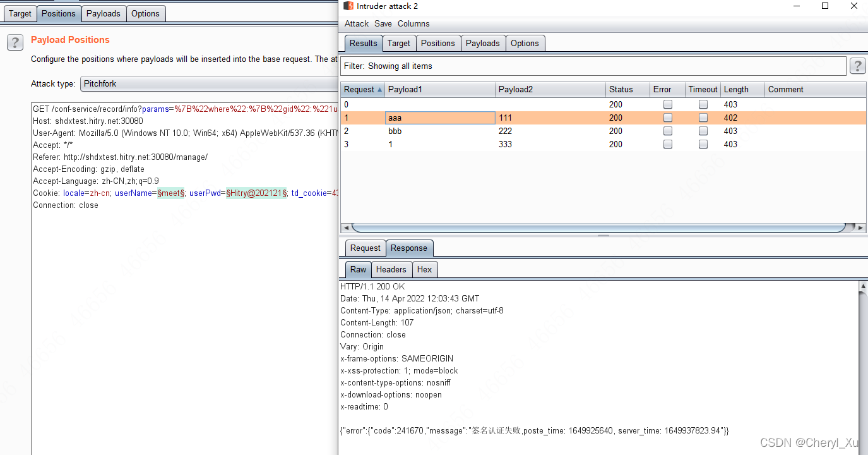868x455 pixels.
Task: Open the Attack menu
Action: [356, 24]
